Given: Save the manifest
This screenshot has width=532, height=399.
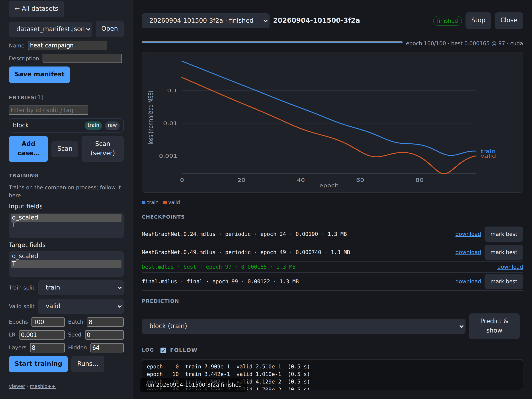Looking at the screenshot, I should coord(39,74).
